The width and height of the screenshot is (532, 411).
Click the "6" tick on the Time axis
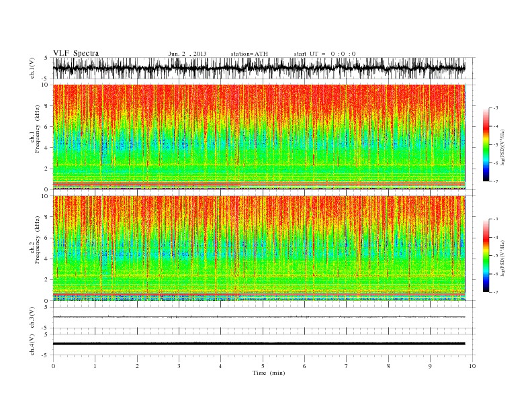point(304,366)
